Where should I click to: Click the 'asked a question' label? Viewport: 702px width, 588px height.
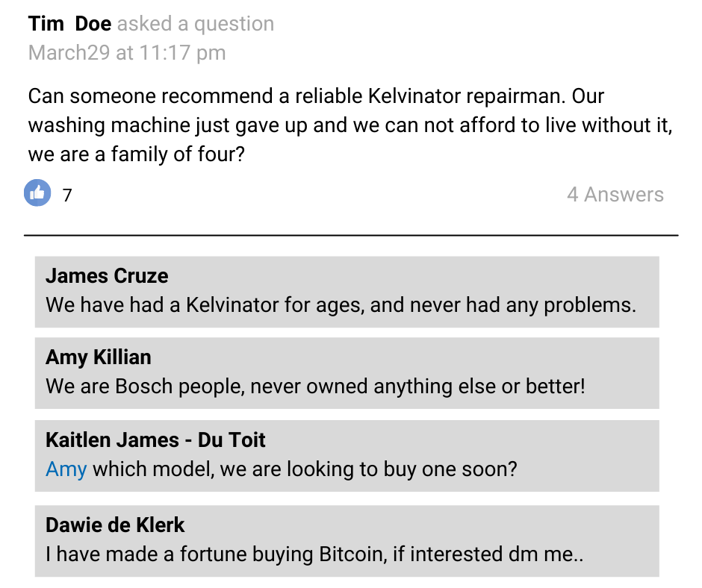[x=196, y=24]
